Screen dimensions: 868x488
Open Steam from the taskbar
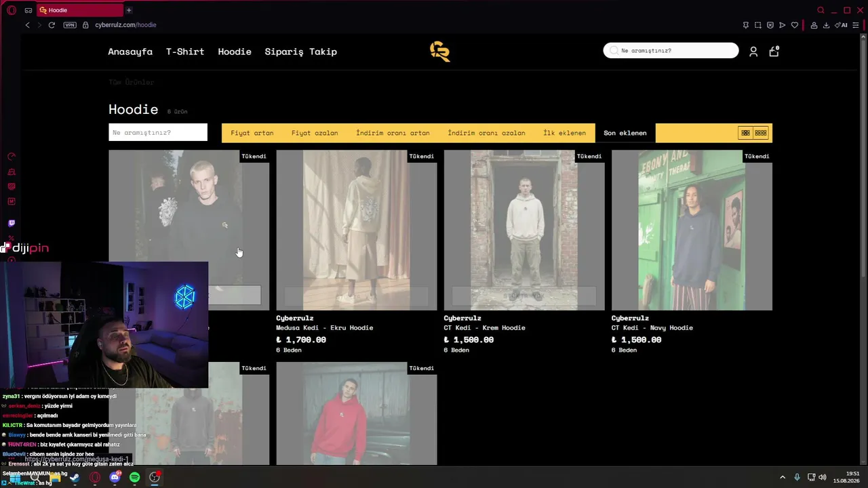[x=75, y=477]
